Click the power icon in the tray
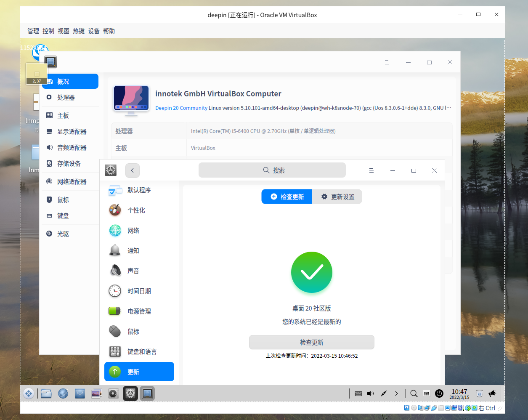Viewport: 528px width, 420px height. 439,393
